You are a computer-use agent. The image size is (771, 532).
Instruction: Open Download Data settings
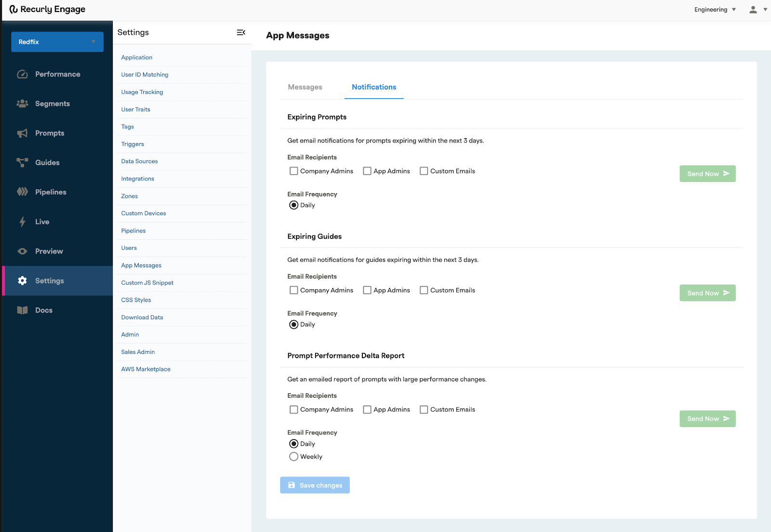[x=142, y=317]
